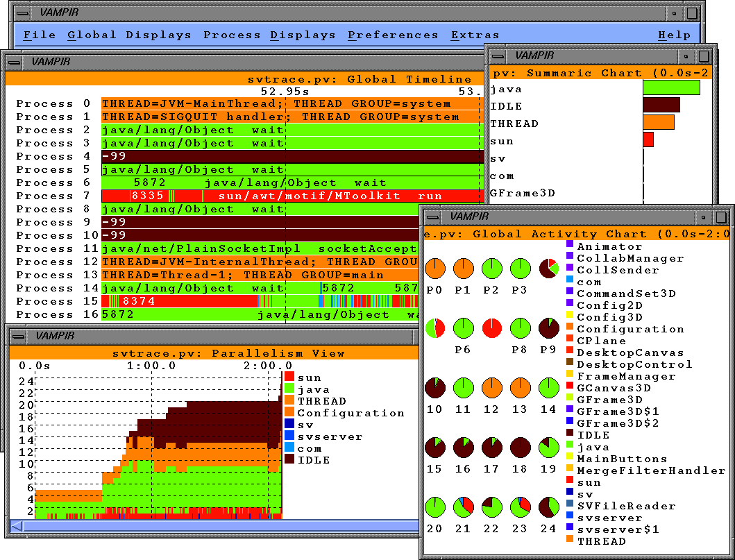Open the window menu of the Global Timeline window
This screenshot has height=560, width=735.
15,62
